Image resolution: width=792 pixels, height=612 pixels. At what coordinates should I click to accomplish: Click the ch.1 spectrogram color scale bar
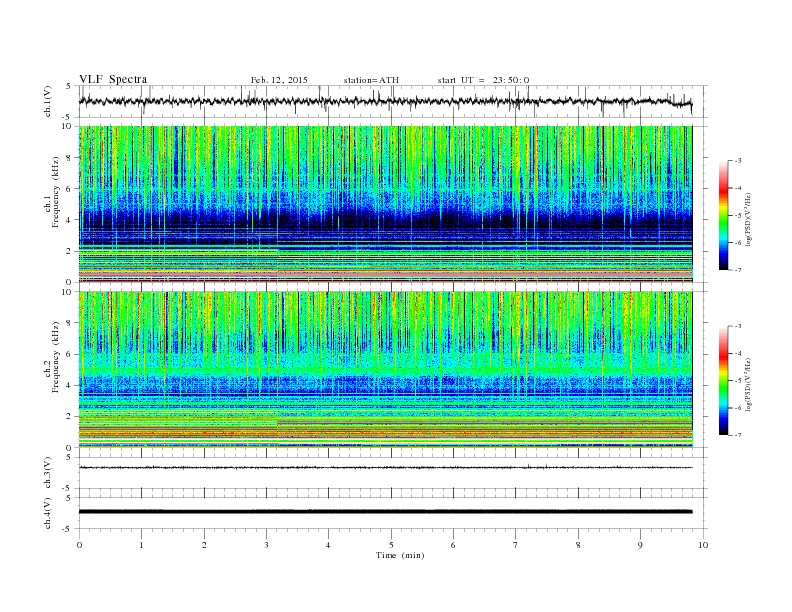coord(723,215)
